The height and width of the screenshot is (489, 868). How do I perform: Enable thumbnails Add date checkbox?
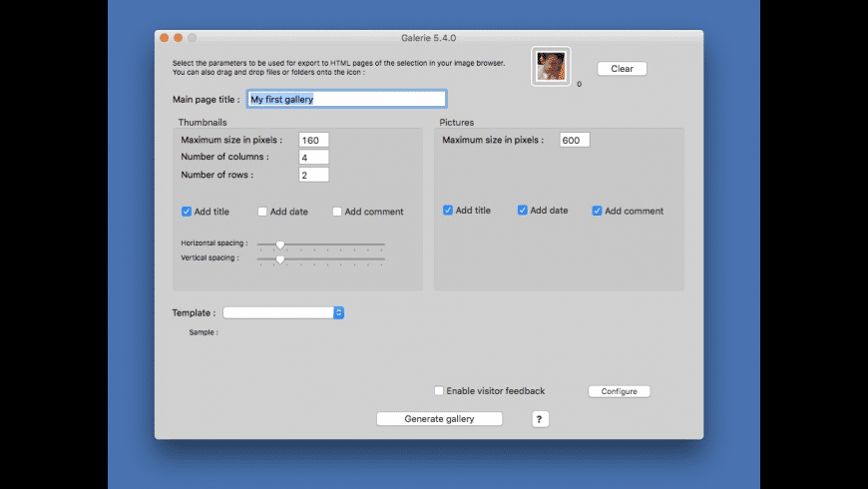coord(262,212)
